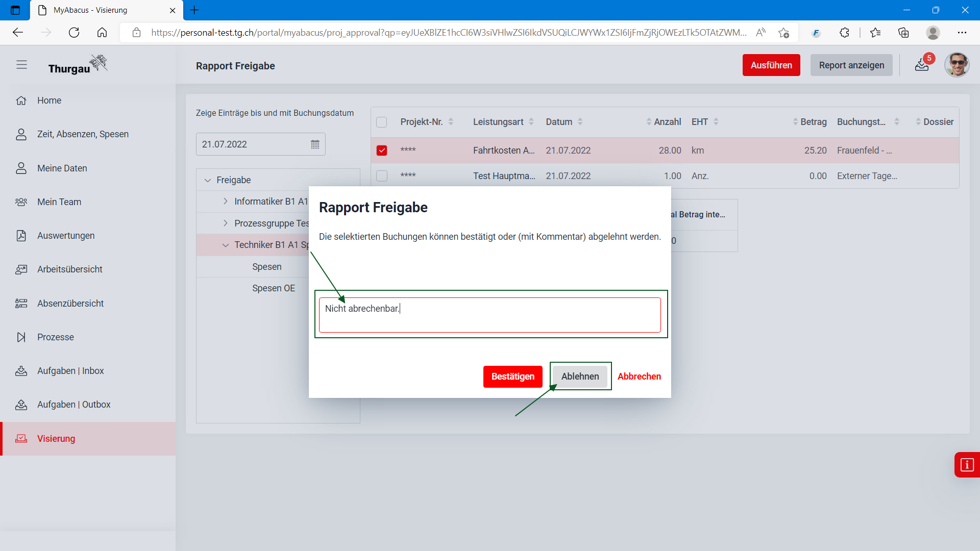This screenshot has width=980, height=551.
Task: Open the hamburger menu icon
Action: [21, 65]
